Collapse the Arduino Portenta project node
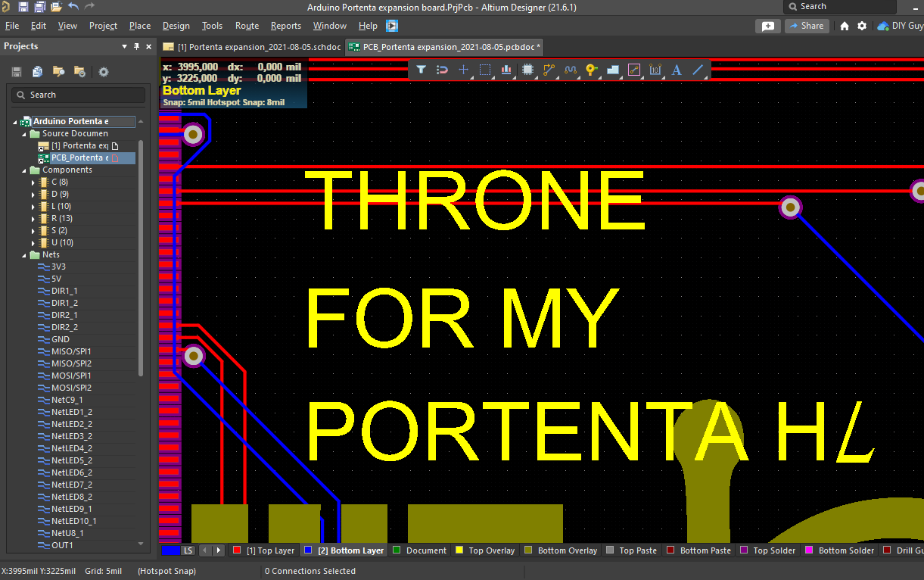This screenshot has width=924, height=580. click(14, 122)
